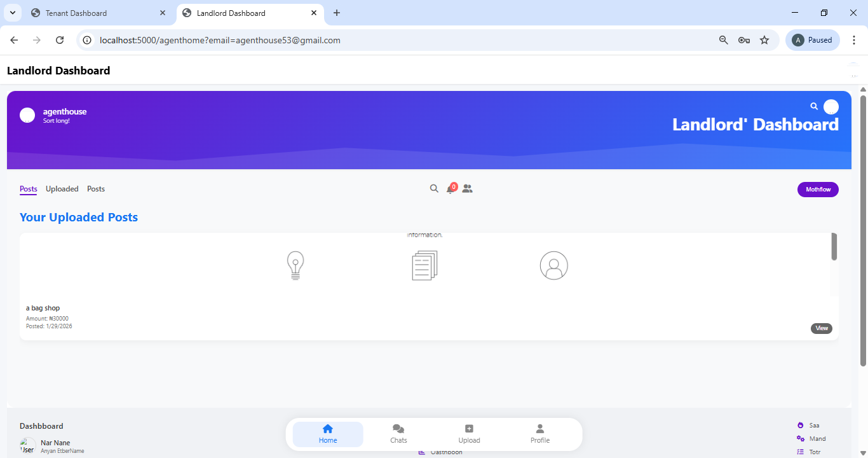Click the people icon next to notifications
The height and width of the screenshot is (458, 868).
coord(468,188)
